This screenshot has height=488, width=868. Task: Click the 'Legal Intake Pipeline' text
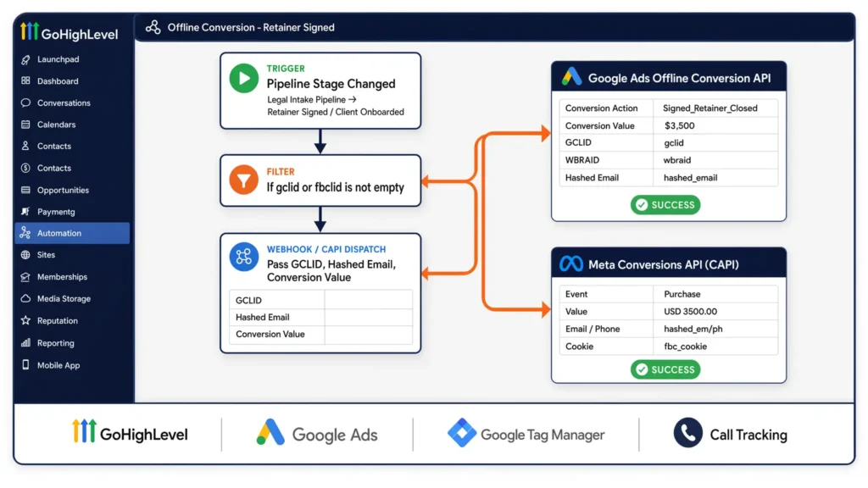[306, 100]
